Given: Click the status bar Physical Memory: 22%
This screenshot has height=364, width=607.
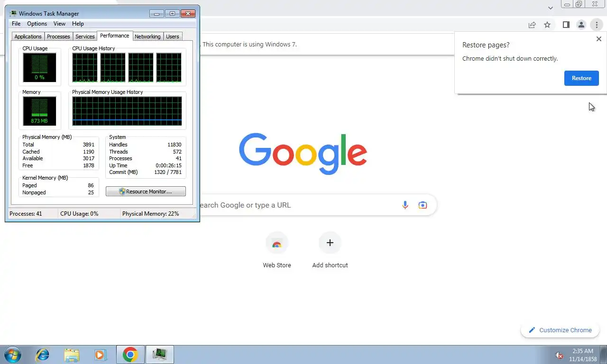Looking at the screenshot, I should (x=151, y=214).
